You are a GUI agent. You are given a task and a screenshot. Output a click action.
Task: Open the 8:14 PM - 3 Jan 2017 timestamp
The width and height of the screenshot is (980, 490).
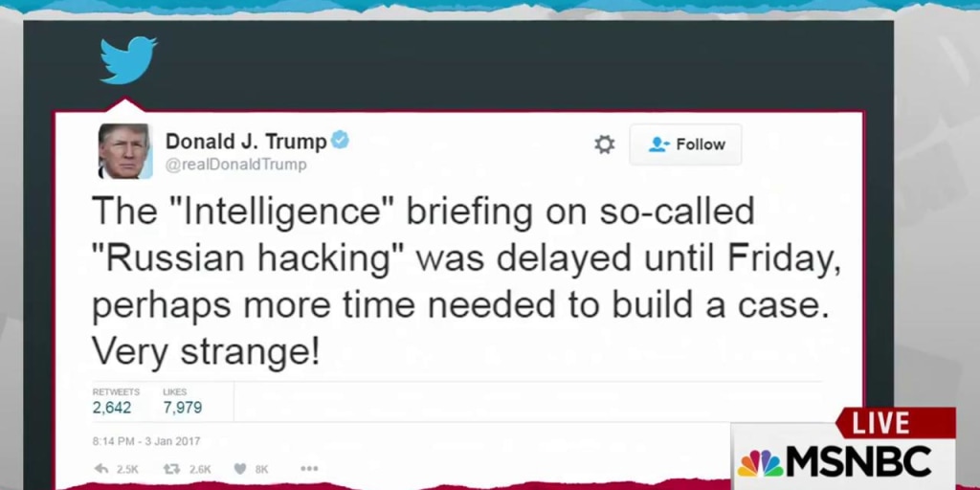pos(146,441)
